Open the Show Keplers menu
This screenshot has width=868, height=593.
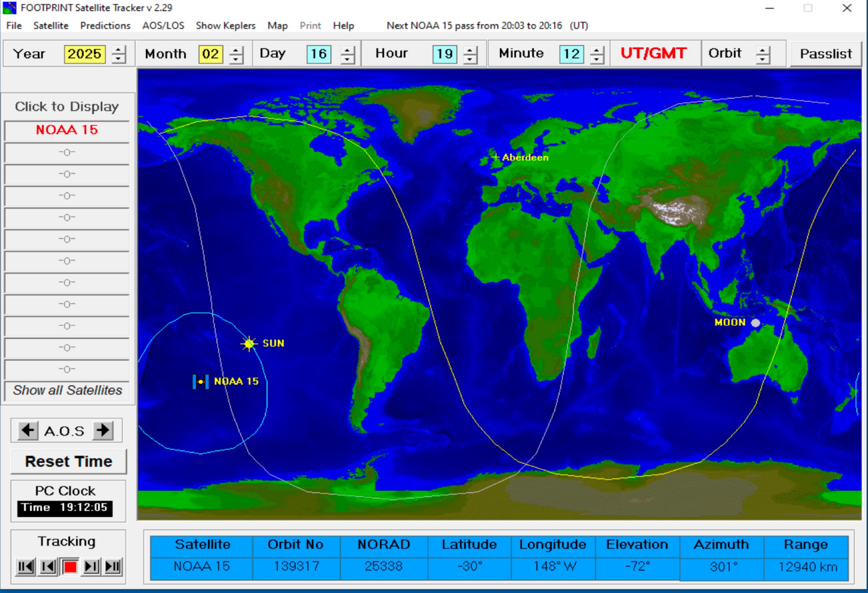click(x=226, y=25)
